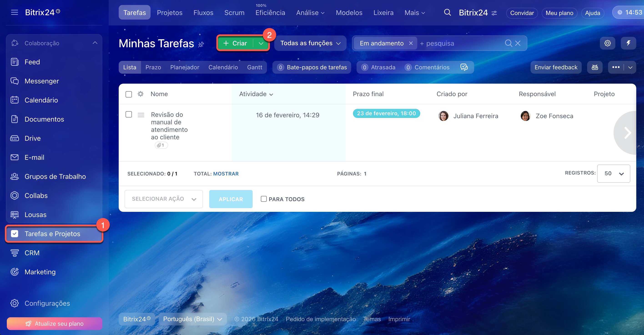Click the read-all comments chat icon

[x=464, y=67]
